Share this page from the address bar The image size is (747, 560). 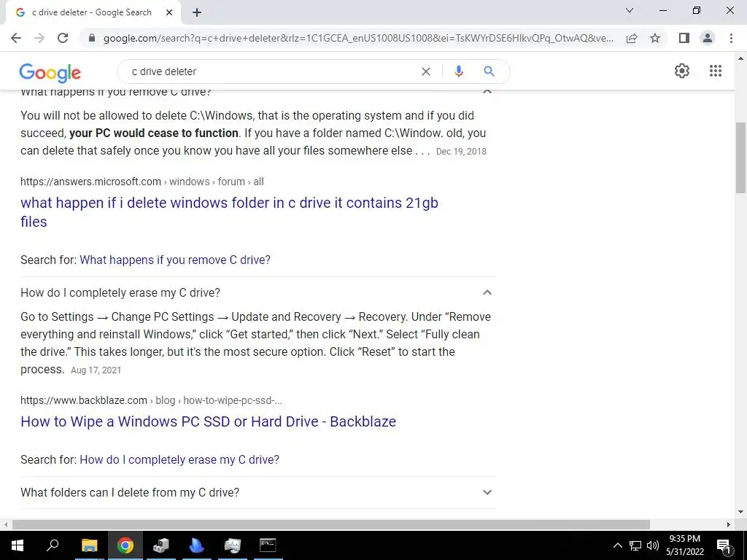632,38
